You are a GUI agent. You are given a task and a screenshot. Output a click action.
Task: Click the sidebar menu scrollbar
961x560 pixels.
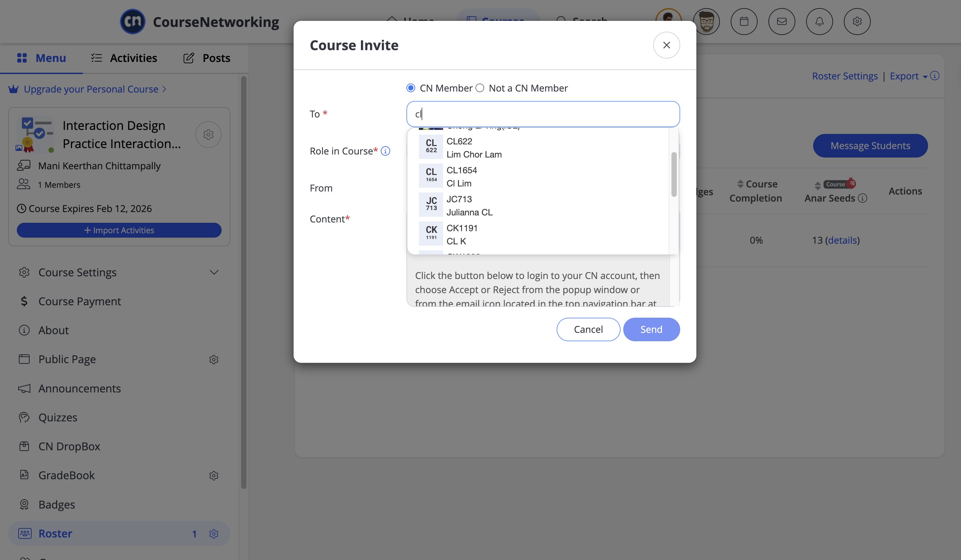tap(243, 282)
